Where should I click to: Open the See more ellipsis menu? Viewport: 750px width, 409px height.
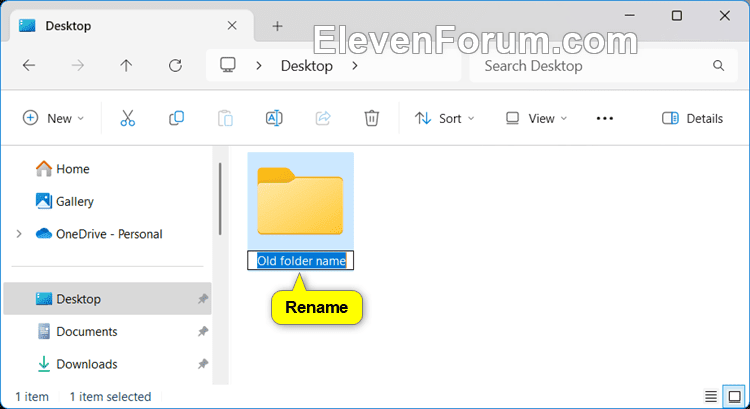click(x=605, y=118)
